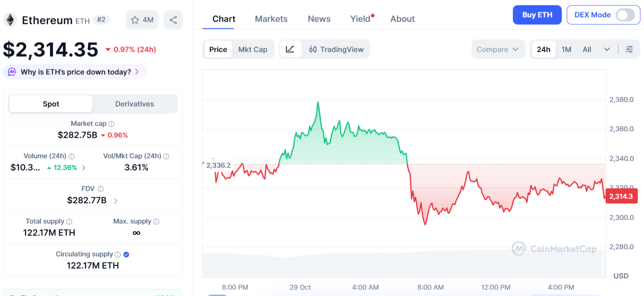Expand 'Why is ETH's price down today?'

click(x=75, y=72)
